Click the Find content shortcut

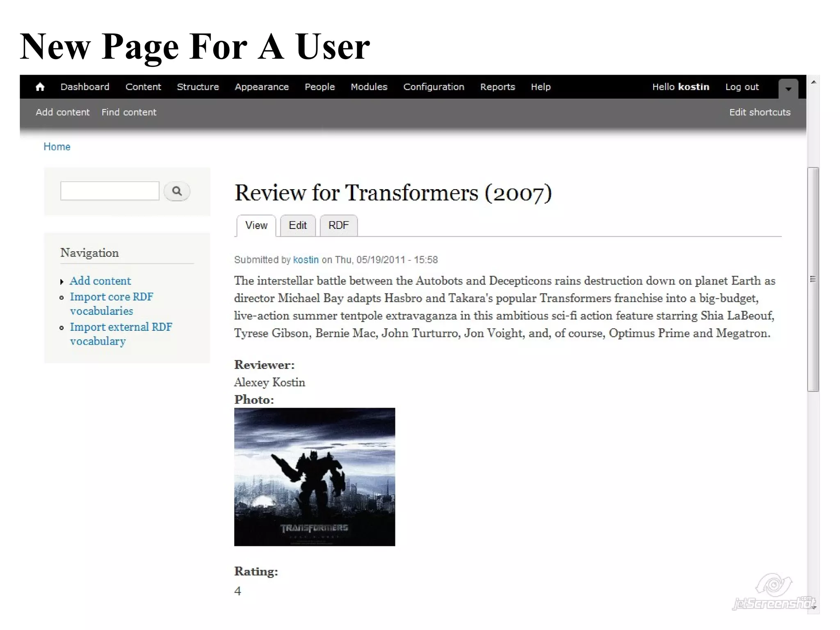(129, 112)
